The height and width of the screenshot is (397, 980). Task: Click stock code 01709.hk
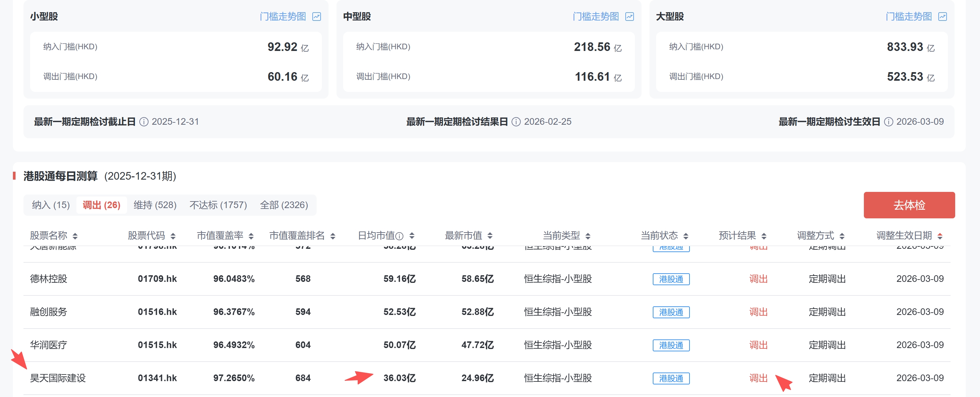click(157, 279)
